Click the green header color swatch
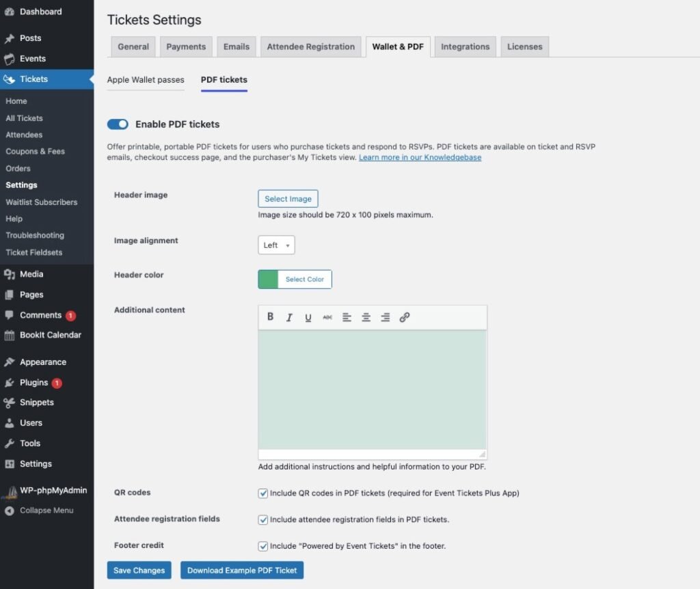The width and height of the screenshot is (700, 589). pyautogui.click(x=268, y=279)
